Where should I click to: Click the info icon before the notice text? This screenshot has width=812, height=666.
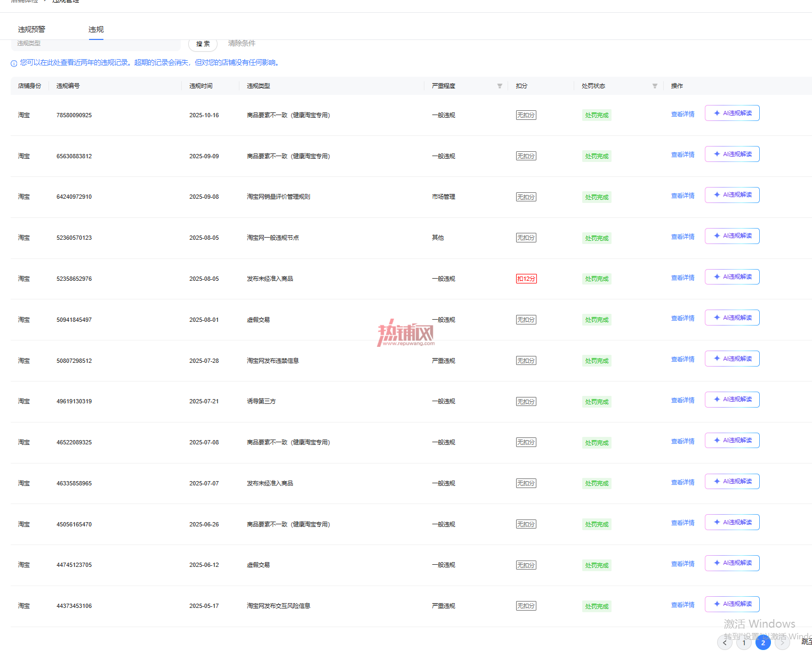coord(14,63)
